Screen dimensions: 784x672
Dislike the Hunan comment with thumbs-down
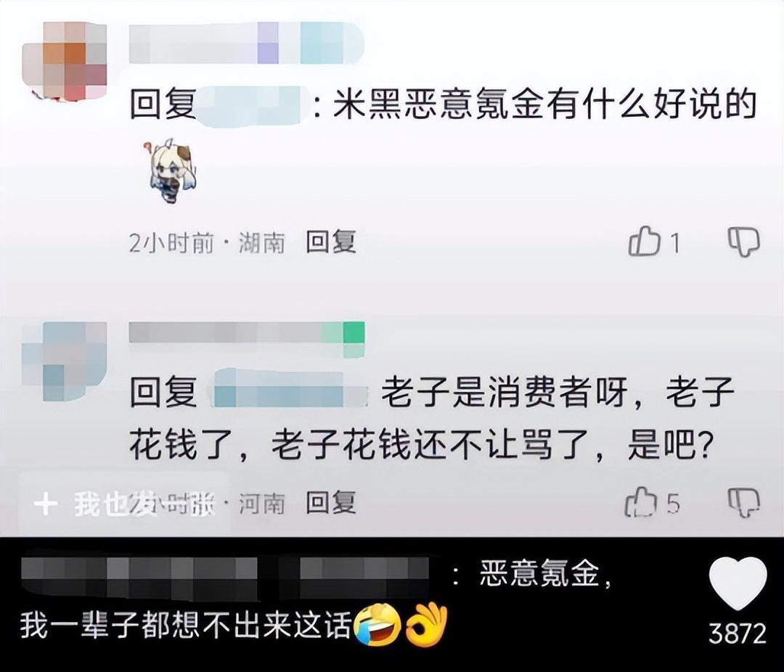pos(743,242)
